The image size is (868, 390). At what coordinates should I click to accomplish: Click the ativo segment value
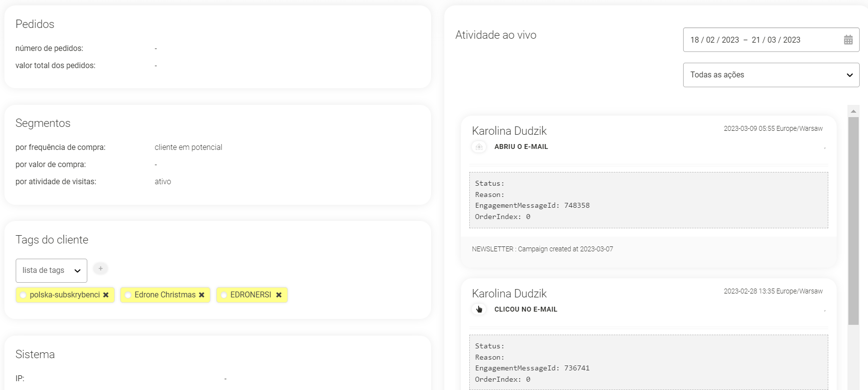coord(163,181)
